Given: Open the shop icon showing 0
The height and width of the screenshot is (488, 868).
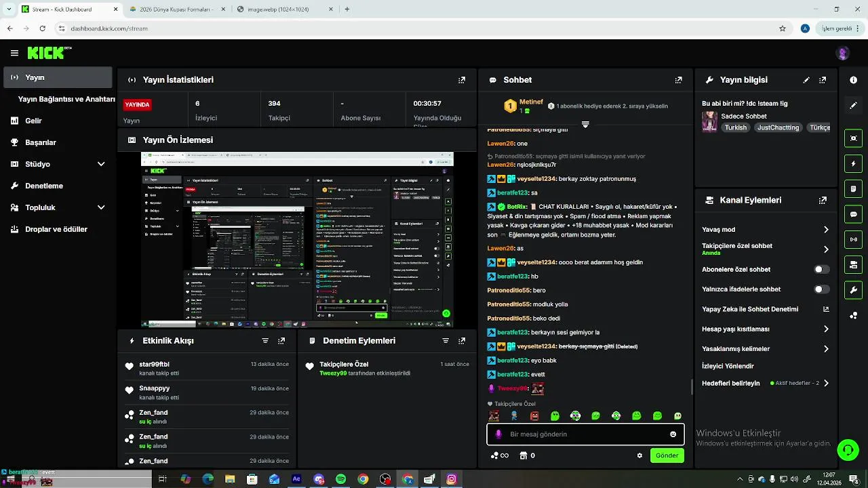Looking at the screenshot, I should click(x=527, y=456).
